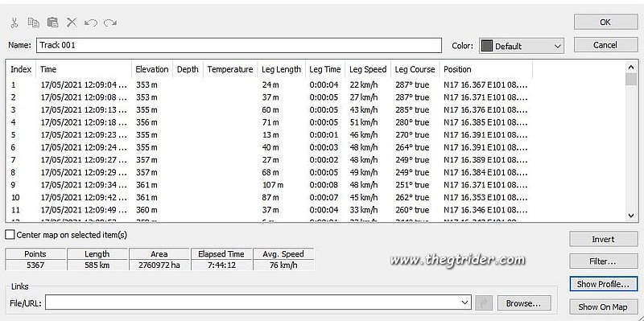
Task: Click the open link icon beside Browse
Action: tap(484, 303)
